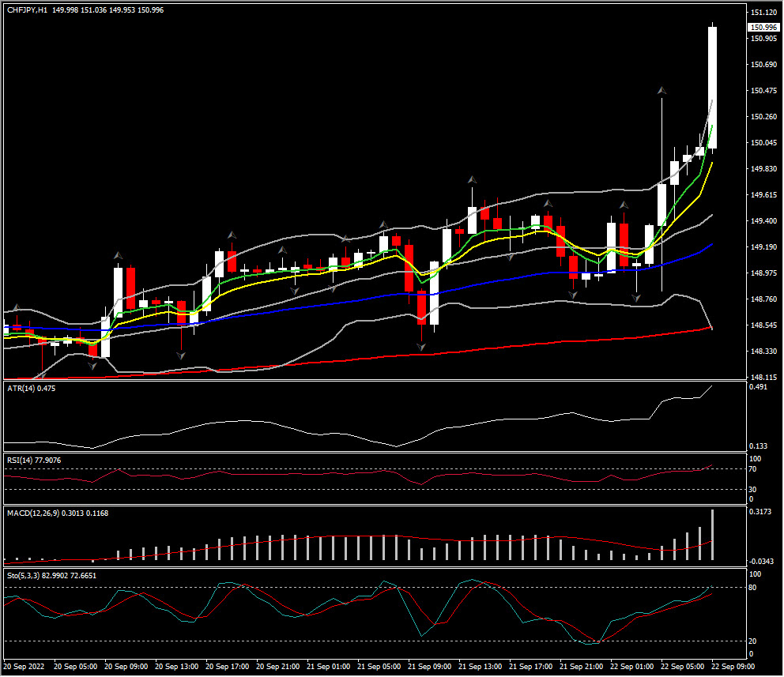Click the up fractal arrow near 150.475
This screenshot has width=784, height=677.
coord(661,91)
